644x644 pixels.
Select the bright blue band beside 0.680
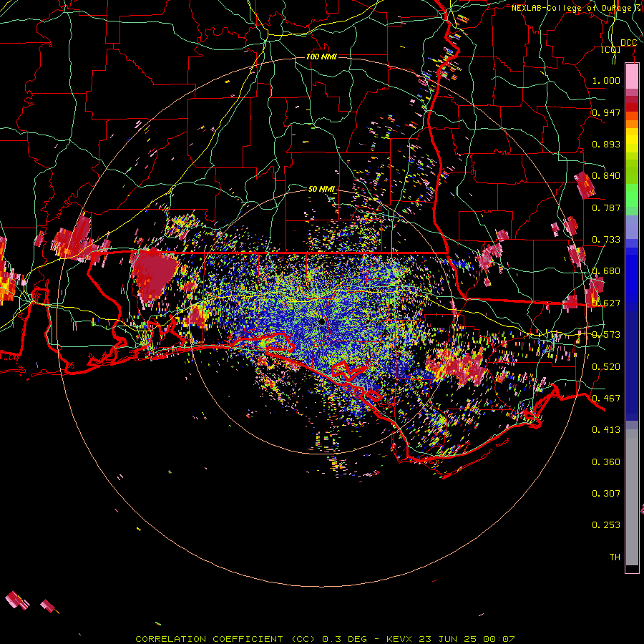click(x=632, y=279)
